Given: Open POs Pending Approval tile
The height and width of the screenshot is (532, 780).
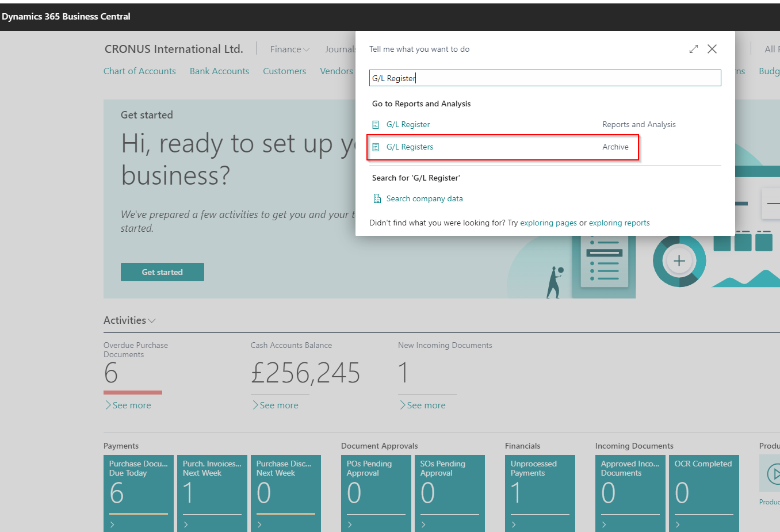Looking at the screenshot, I should [376, 493].
